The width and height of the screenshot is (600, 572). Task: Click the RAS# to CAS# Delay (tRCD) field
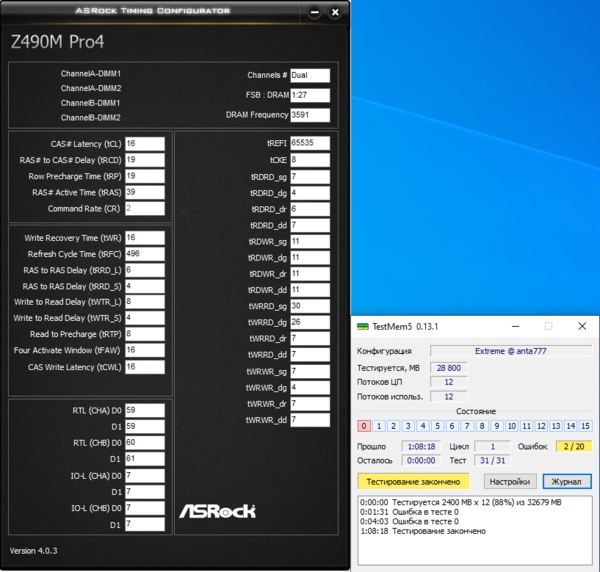[145, 160]
